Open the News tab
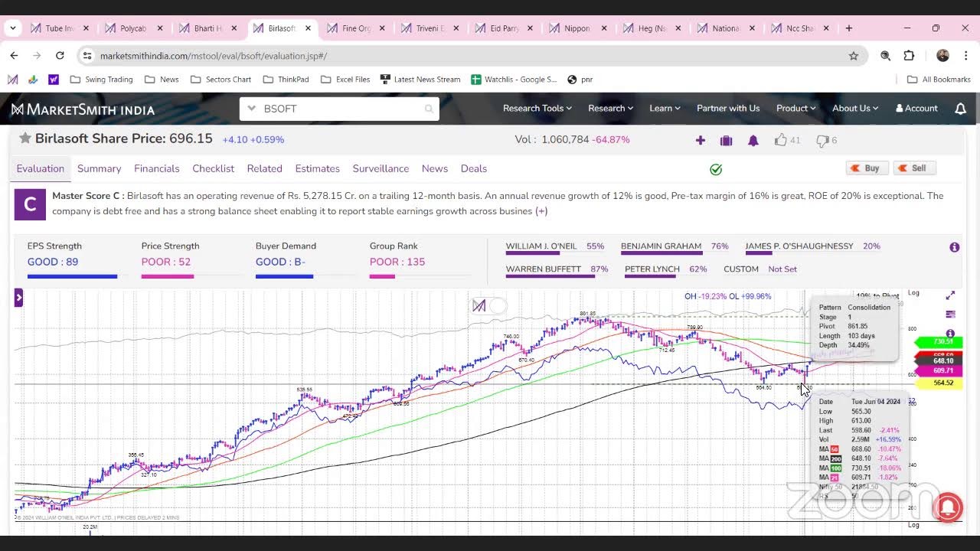Screen dimensions: 980x551 point(435,168)
